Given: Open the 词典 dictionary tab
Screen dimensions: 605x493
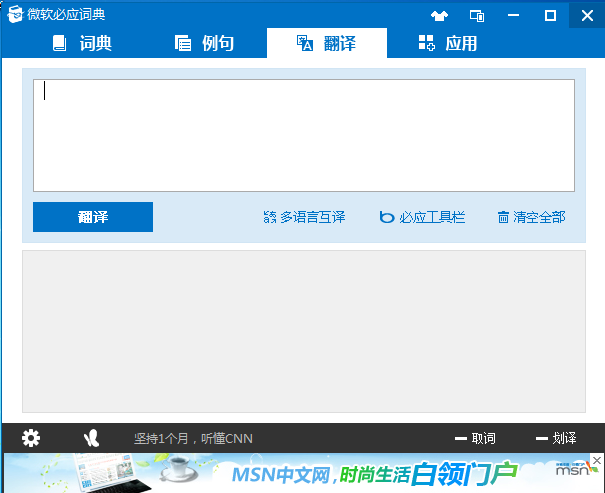Looking at the screenshot, I should pyautogui.click(x=82, y=43).
